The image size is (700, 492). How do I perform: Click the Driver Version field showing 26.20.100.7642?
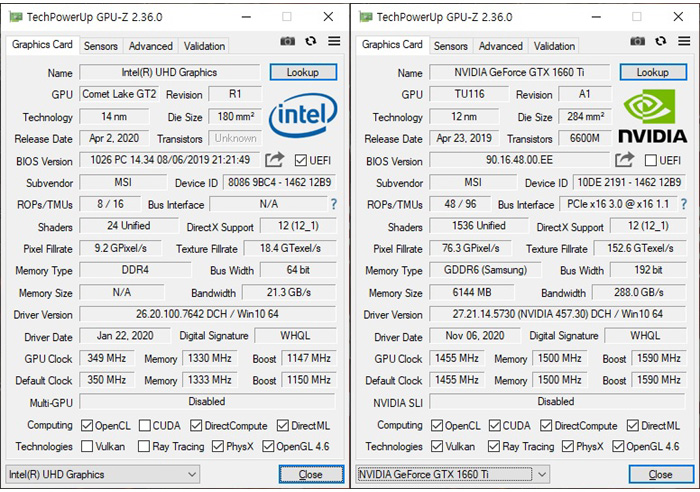pyautogui.click(x=208, y=314)
